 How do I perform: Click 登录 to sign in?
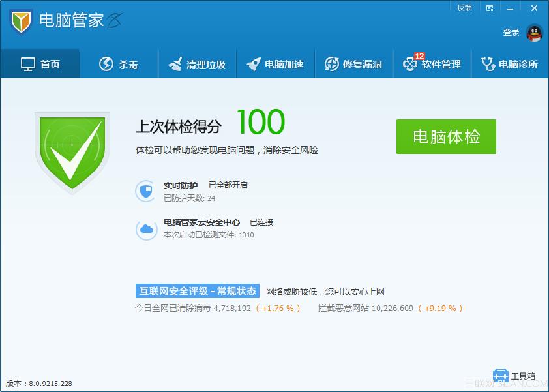[512, 32]
